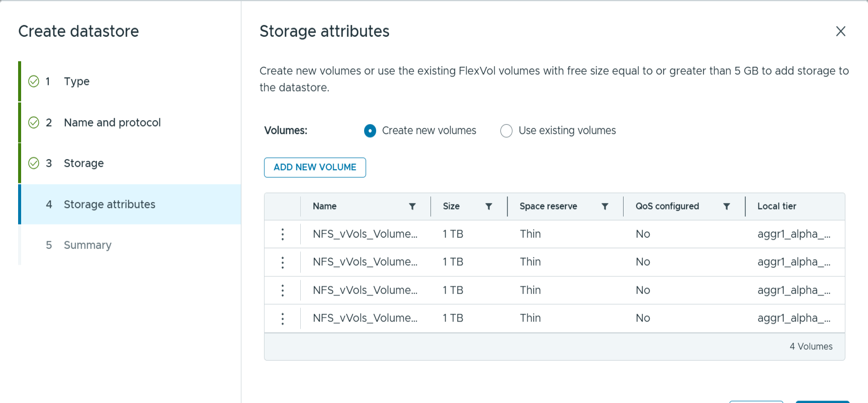This screenshot has width=868, height=403.
Task: Return to step 3 Storage
Action: (x=83, y=163)
